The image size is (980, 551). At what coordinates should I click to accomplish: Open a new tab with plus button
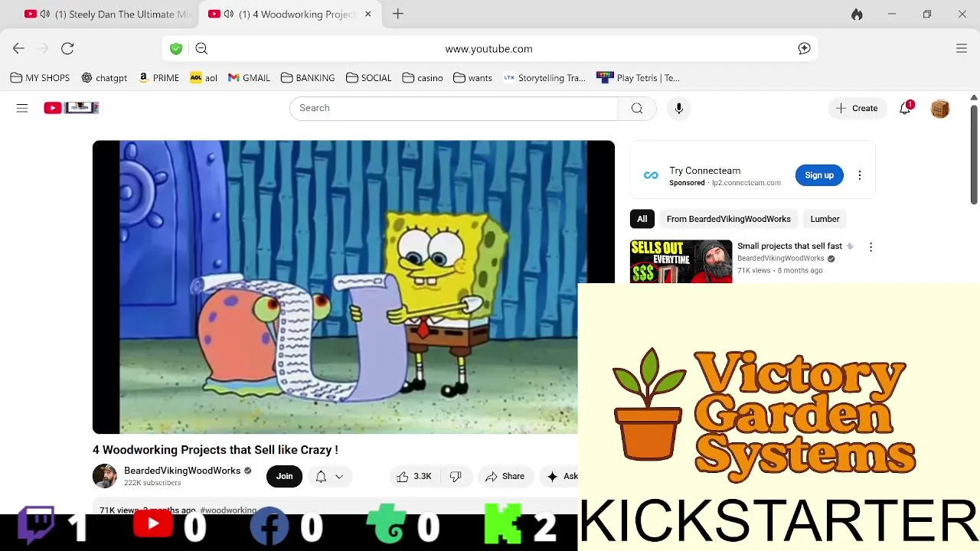tap(397, 14)
